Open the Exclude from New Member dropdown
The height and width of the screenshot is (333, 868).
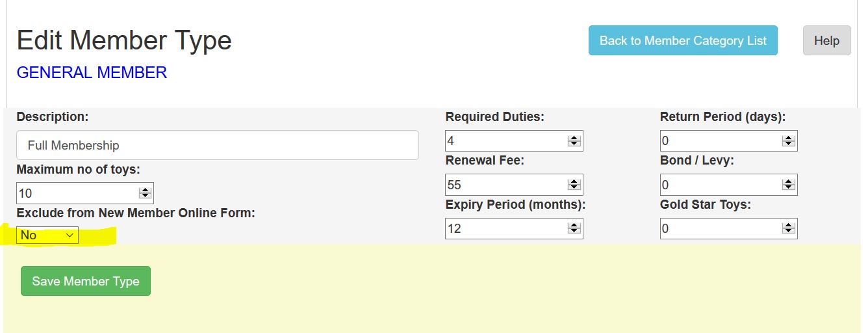47,235
